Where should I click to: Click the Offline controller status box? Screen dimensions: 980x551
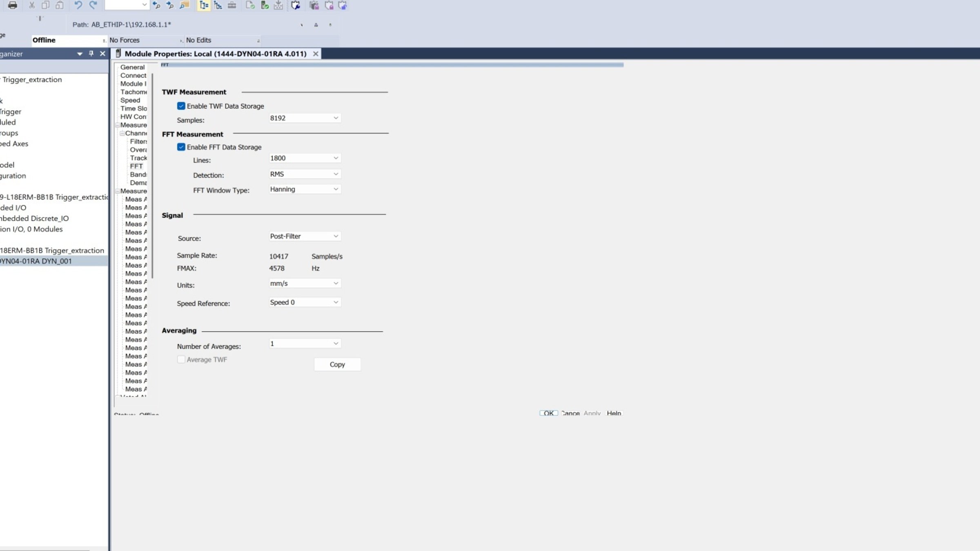tap(69, 40)
